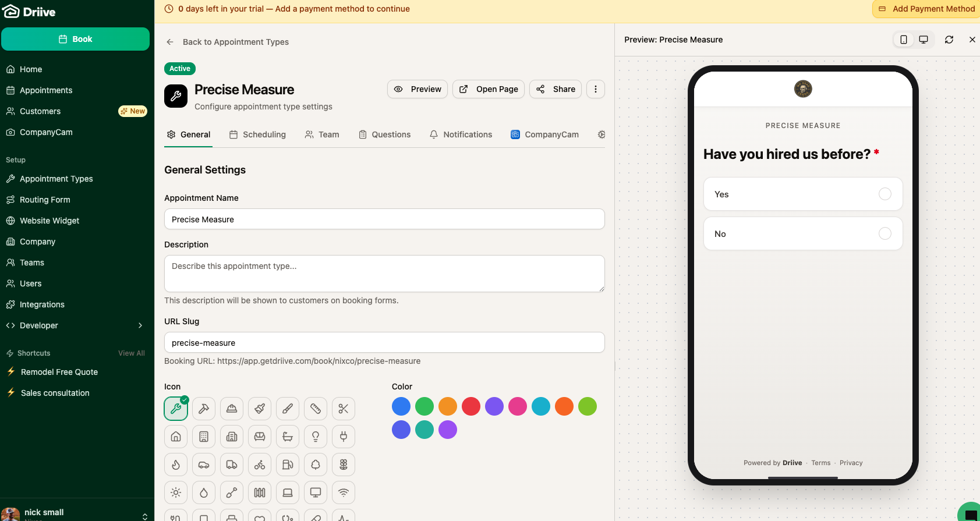Click the Open Page button
Image resolution: width=980 pixels, height=521 pixels.
pos(489,89)
